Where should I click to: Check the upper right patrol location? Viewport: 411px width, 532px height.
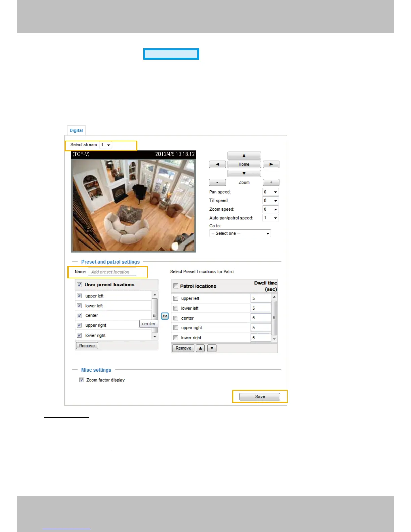(176, 328)
